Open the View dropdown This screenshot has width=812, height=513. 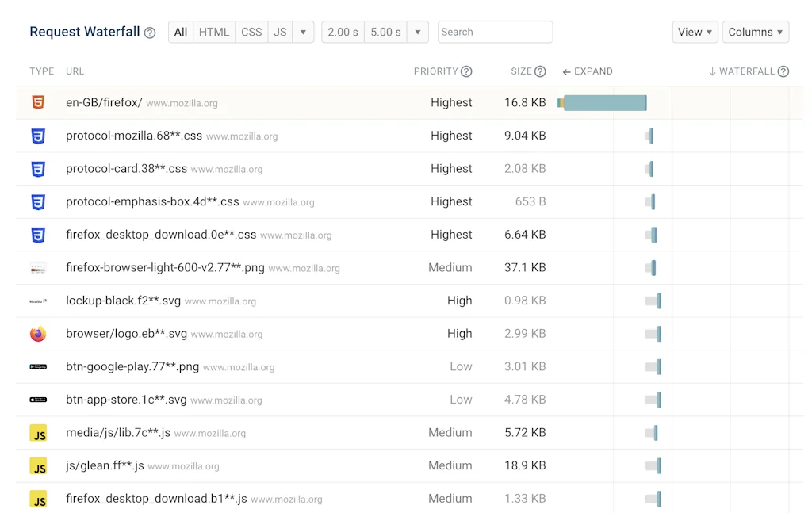pyautogui.click(x=695, y=32)
